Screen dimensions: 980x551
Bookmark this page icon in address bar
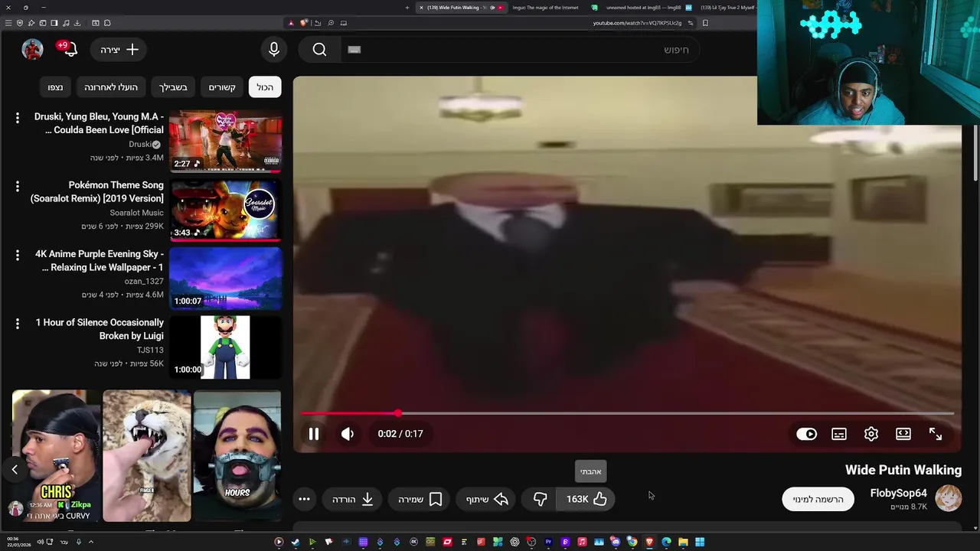point(705,23)
